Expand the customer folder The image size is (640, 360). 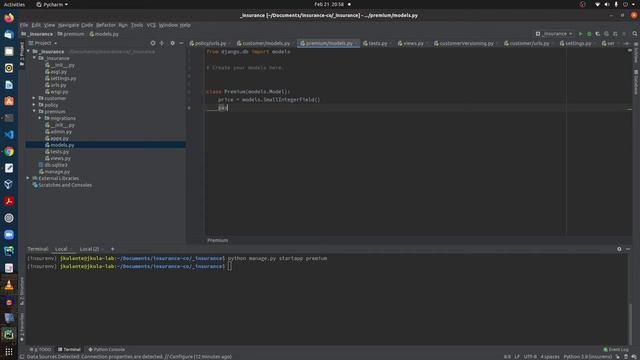click(x=34, y=98)
